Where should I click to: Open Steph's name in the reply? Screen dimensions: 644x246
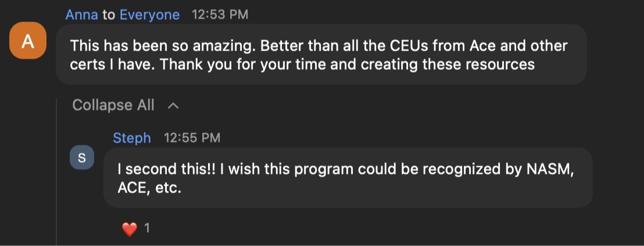132,138
